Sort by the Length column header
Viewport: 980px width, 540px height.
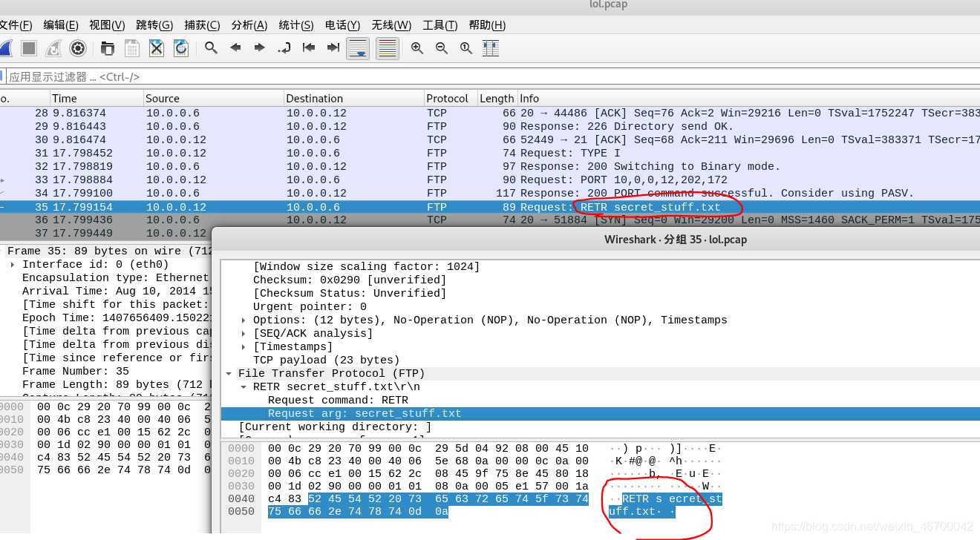[497, 98]
